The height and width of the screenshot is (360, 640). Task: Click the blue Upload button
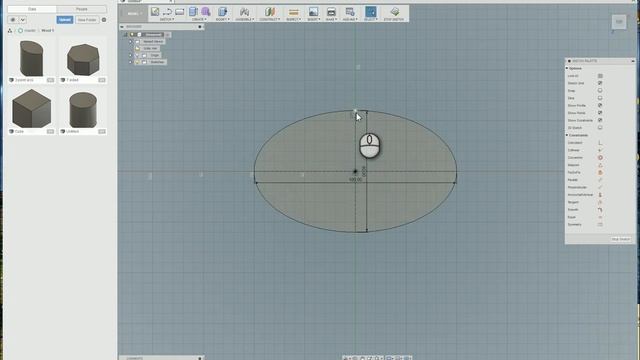coord(64,20)
